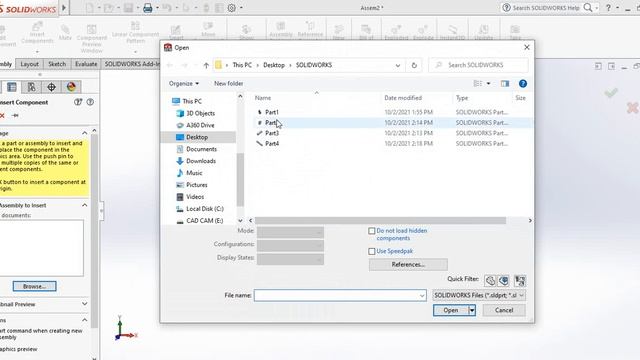
Task: Click the References button
Action: pyautogui.click(x=408, y=264)
